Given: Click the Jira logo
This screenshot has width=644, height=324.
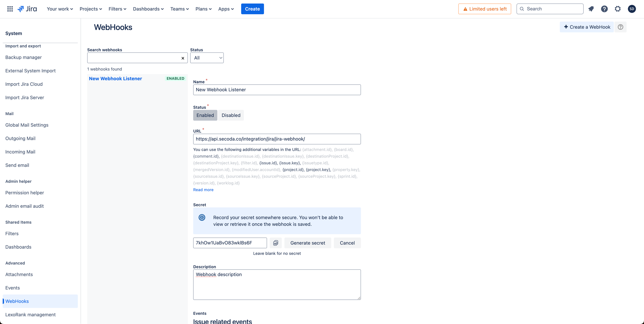Looking at the screenshot, I should [27, 9].
